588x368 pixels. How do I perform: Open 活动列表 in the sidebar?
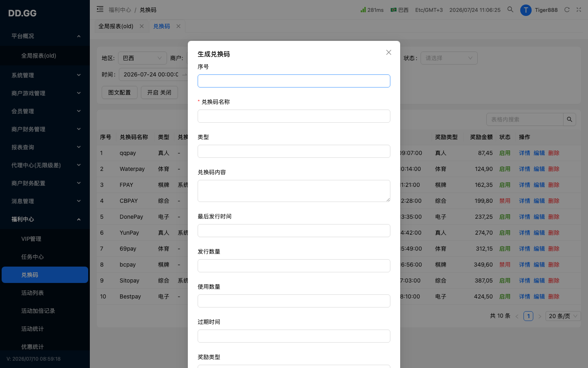tap(45, 293)
